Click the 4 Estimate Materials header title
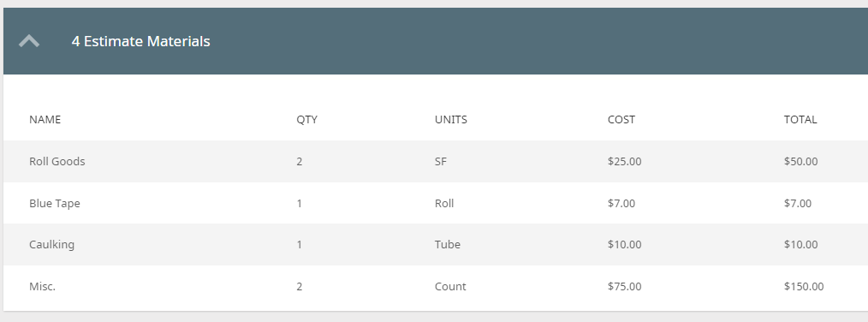The image size is (868, 322). pyautogui.click(x=140, y=41)
